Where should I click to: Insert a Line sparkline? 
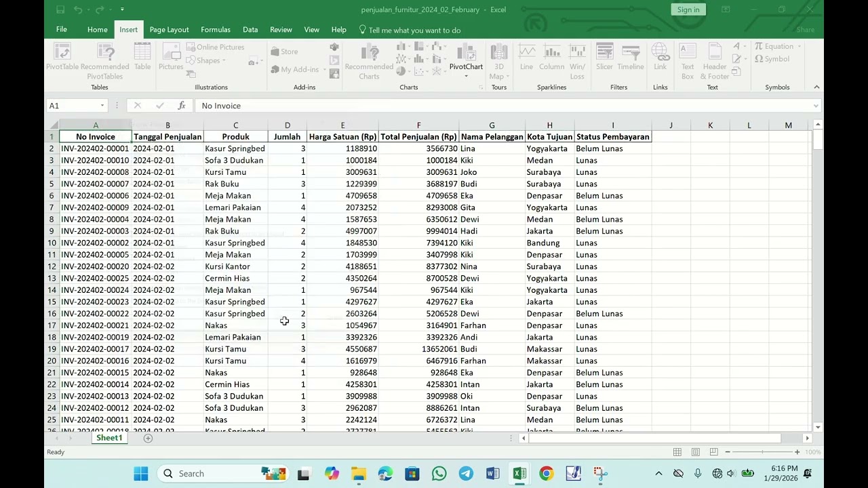(526, 57)
